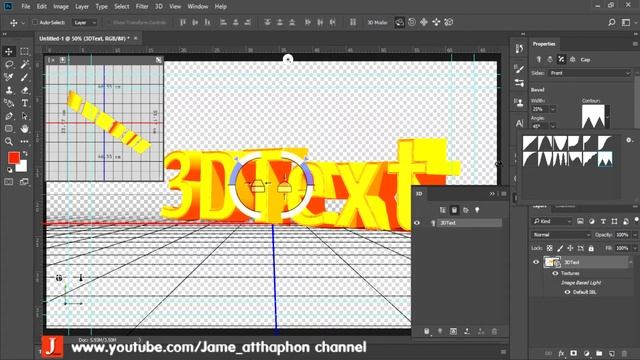Open the Sides Front dropdown
This screenshot has height=360, width=640.
(589, 73)
